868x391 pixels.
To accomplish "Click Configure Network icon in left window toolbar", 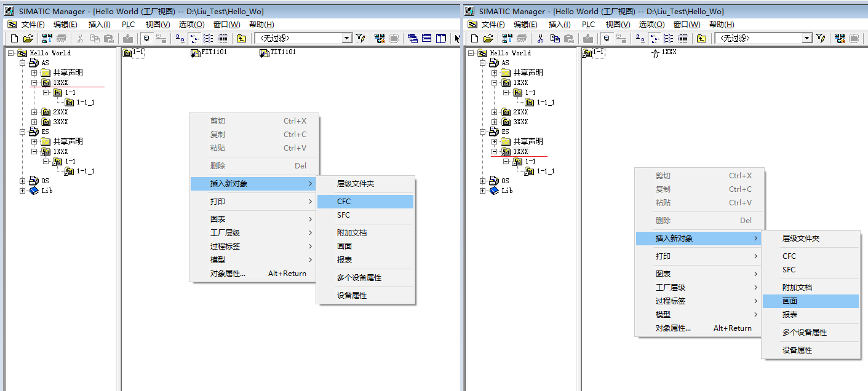I will click(x=379, y=38).
